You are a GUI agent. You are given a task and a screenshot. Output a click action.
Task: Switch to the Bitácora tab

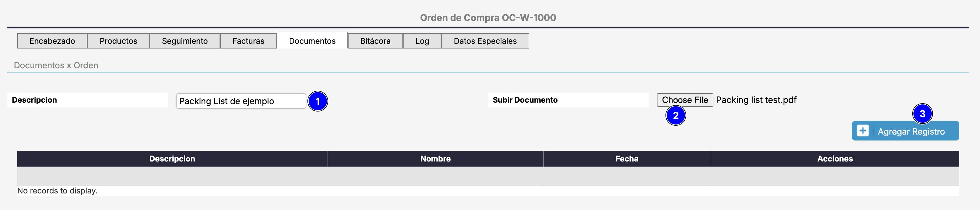point(375,41)
